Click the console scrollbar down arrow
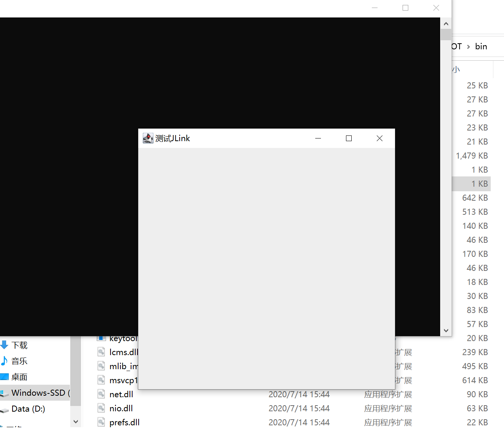 click(x=446, y=330)
